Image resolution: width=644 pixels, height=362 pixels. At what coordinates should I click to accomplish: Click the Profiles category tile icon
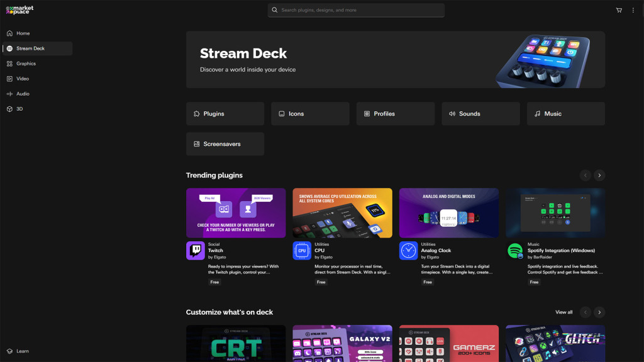(x=367, y=114)
